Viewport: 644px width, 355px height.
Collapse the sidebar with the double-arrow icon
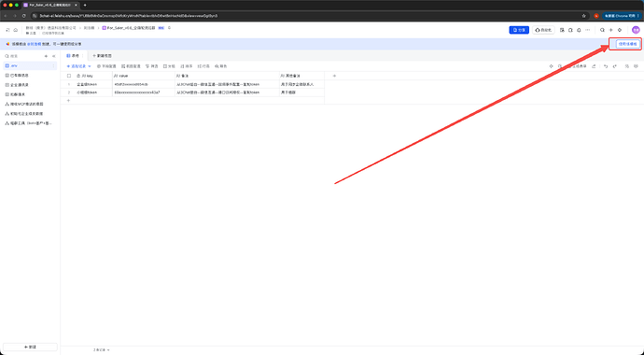point(53,56)
